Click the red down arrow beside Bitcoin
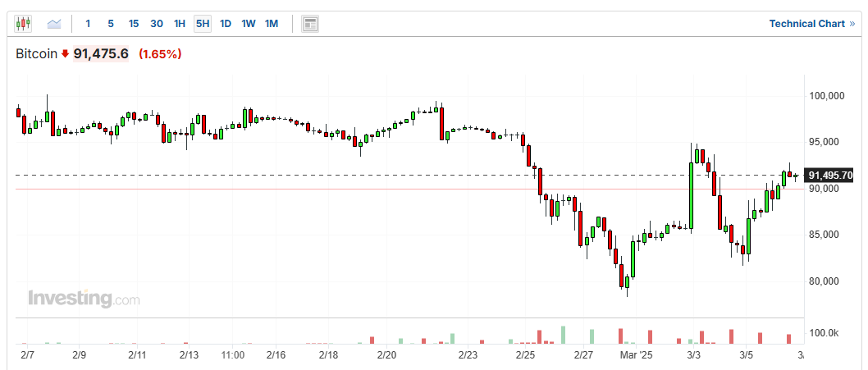Screen dimensions: 868x370 pyautogui.click(x=66, y=54)
